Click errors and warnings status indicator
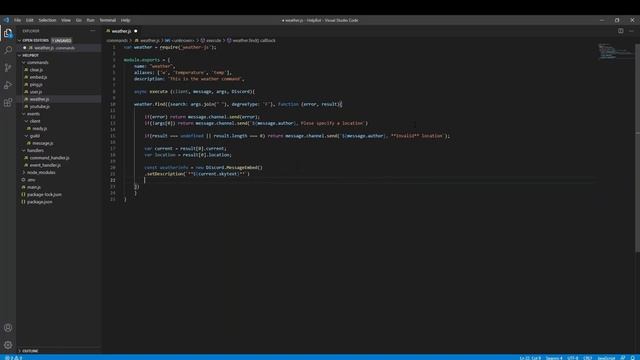The image size is (640, 360). (13, 358)
